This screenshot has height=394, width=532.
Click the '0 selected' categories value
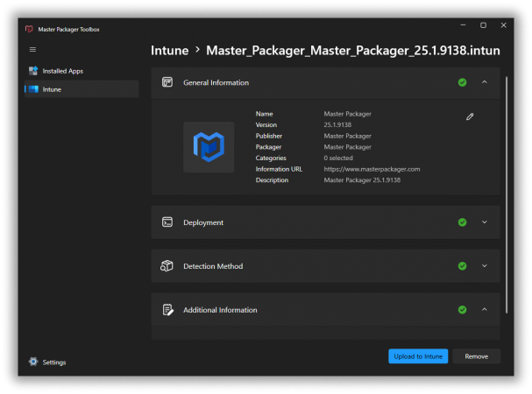click(x=338, y=158)
